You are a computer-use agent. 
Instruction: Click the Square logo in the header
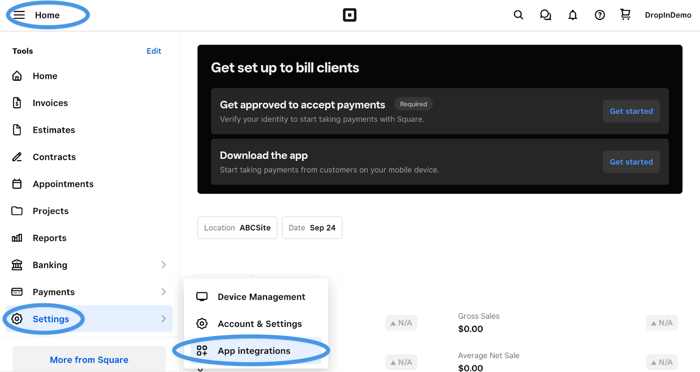pos(350,15)
